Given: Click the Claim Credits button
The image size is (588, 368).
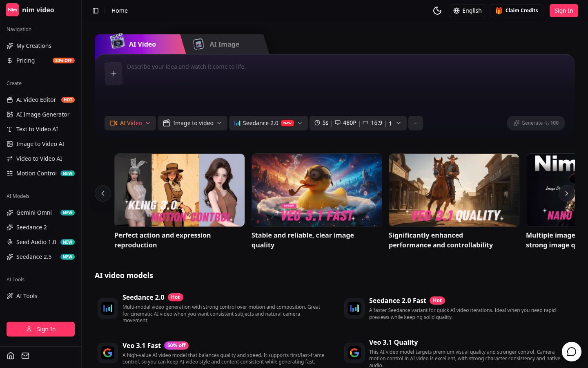Looking at the screenshot, I should click(517, 11).
